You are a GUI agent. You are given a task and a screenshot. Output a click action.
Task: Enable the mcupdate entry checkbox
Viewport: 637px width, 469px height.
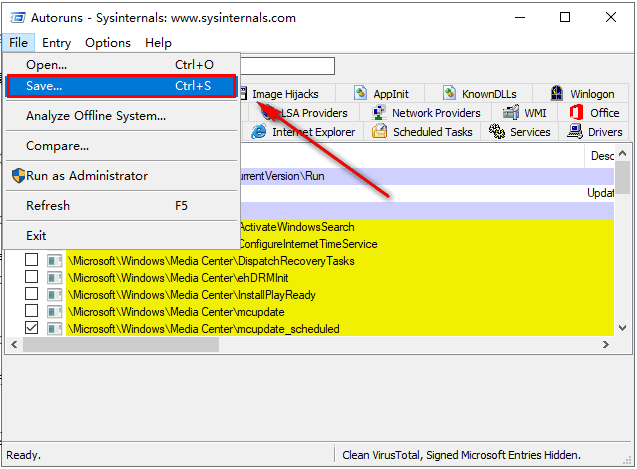point(31,311)
